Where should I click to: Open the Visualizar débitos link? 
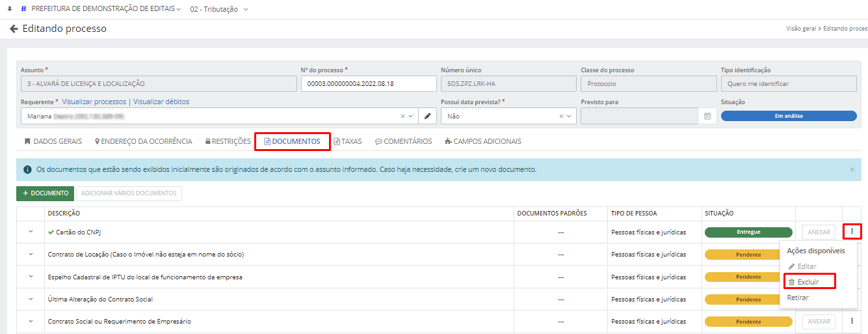161,102
